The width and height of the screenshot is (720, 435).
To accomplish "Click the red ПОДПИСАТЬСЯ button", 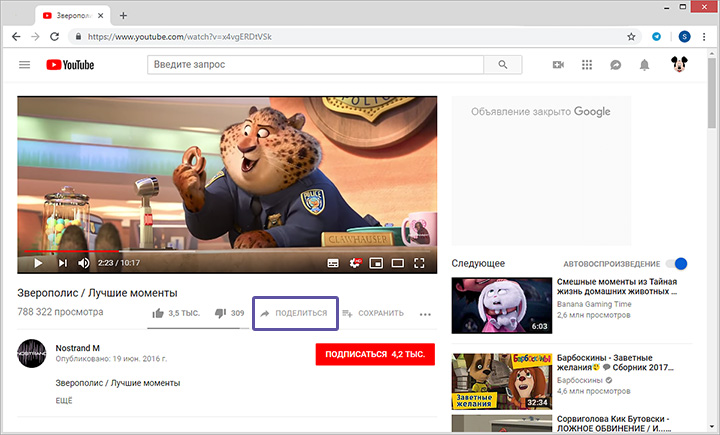I will pyautogui.click(x=375, y=354).
